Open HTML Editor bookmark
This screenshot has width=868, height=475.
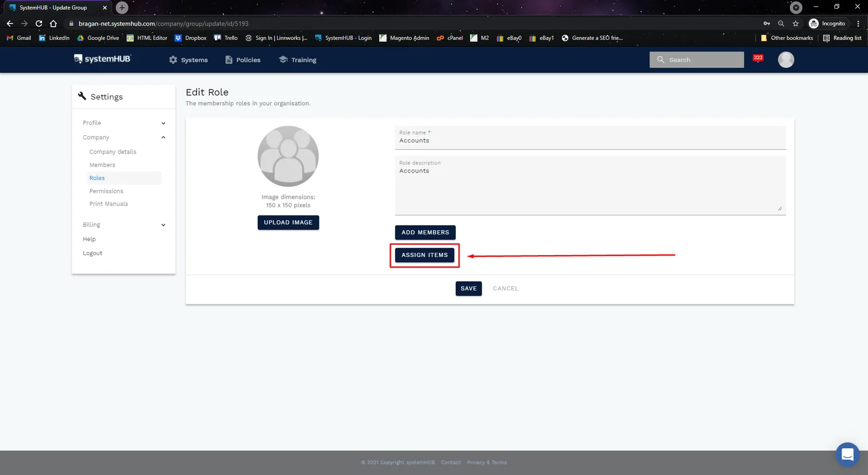(146, 38)
